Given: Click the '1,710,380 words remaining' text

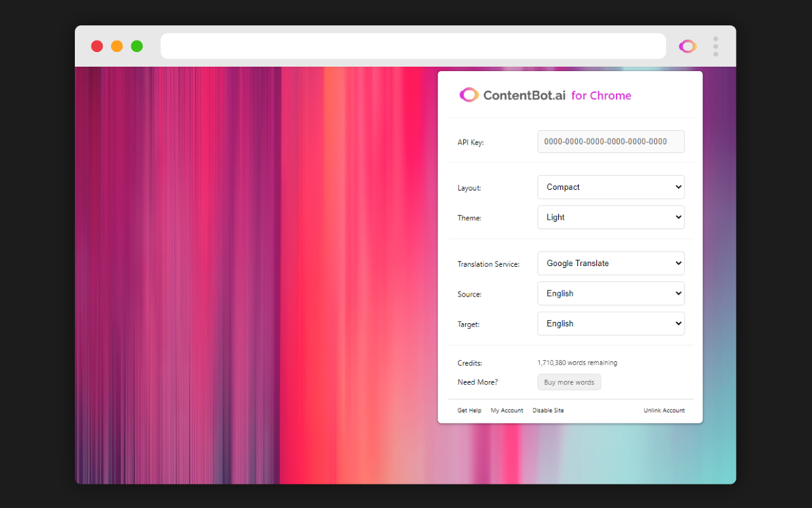Looking at the screenshot, I should tap(577, 363).
